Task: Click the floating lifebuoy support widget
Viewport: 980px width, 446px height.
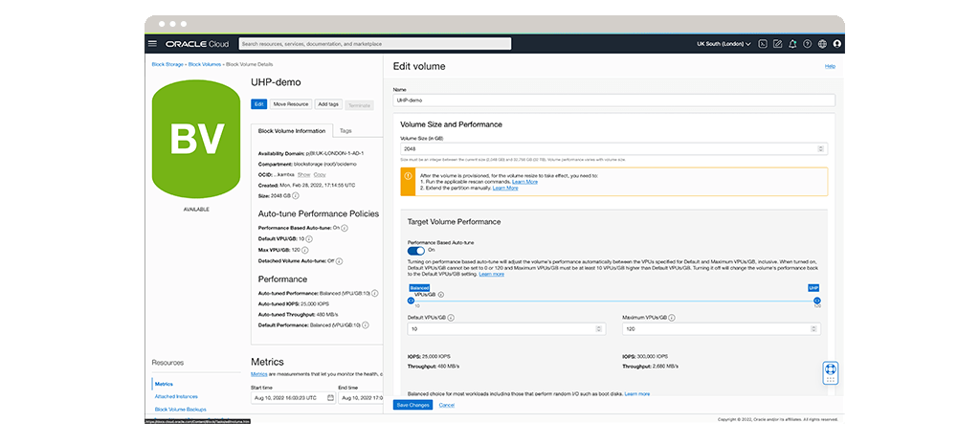Action: pos(831,373)
